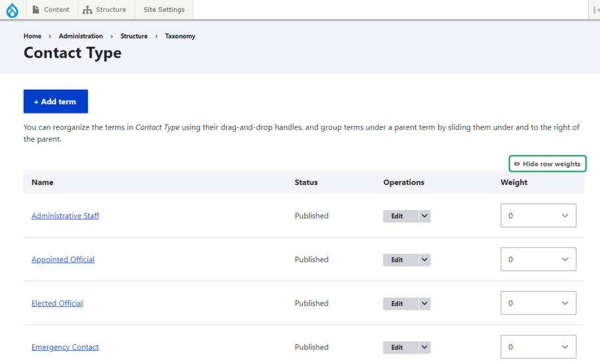600x364 pixels.
Task: Open the Site Settings tab
Action: (164, 10)
